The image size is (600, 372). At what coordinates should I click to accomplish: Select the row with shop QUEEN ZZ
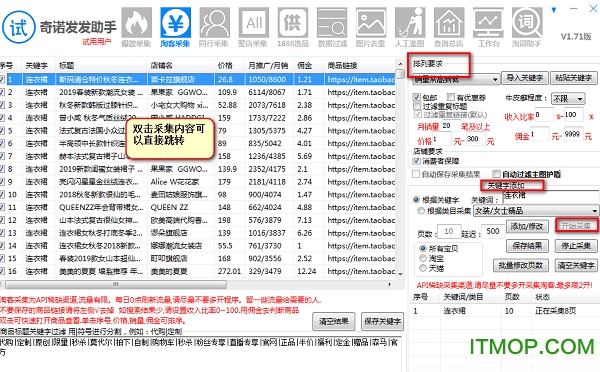[x=197, y=207]
